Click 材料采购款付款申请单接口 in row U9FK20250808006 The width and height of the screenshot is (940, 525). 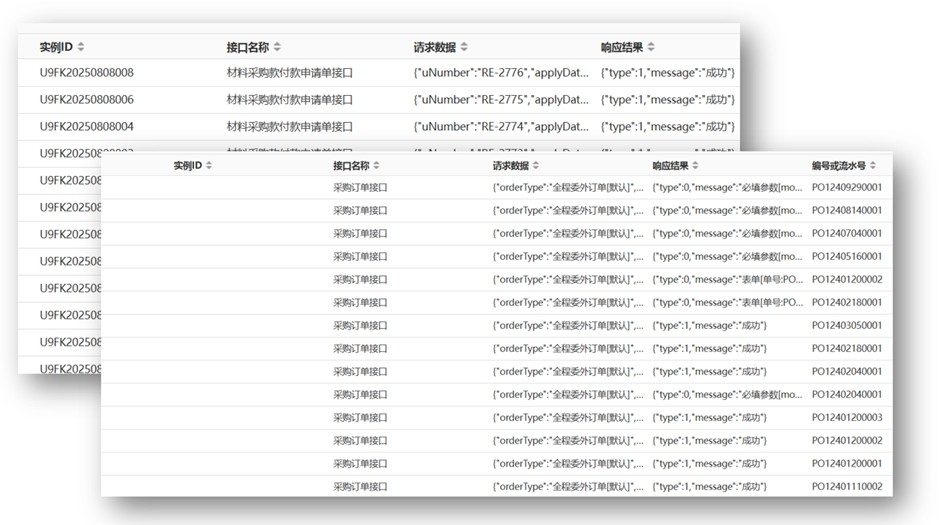pyautogui.click(x=290, y=99)
